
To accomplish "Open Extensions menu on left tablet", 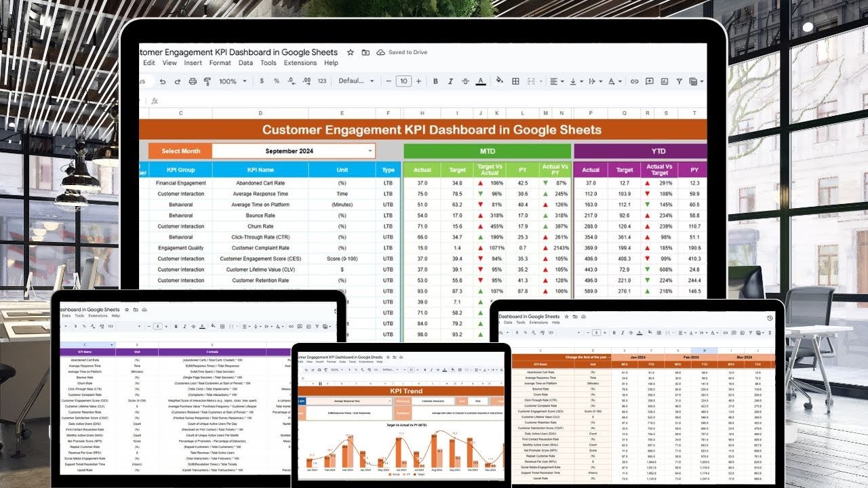I will tap(98, 316).
